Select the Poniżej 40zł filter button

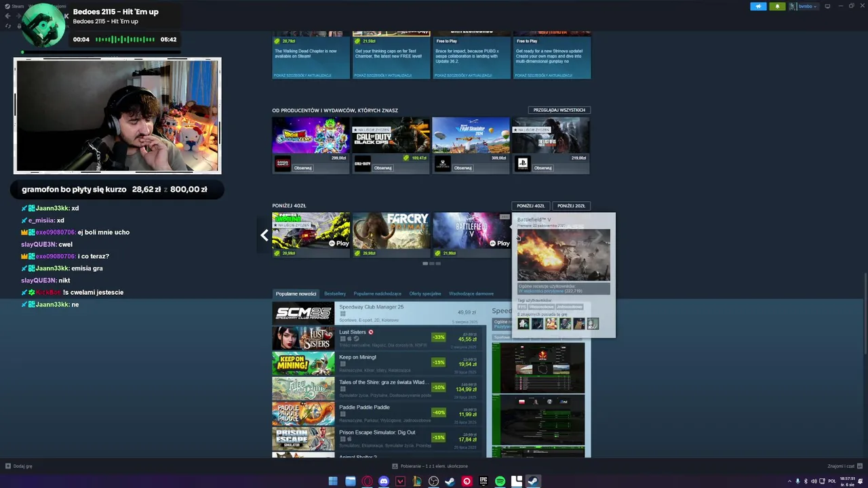pos(530,205)
